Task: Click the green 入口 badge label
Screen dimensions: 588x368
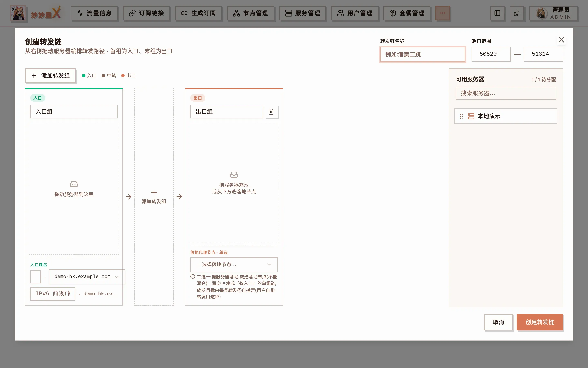Action: (x=38, y=98)
